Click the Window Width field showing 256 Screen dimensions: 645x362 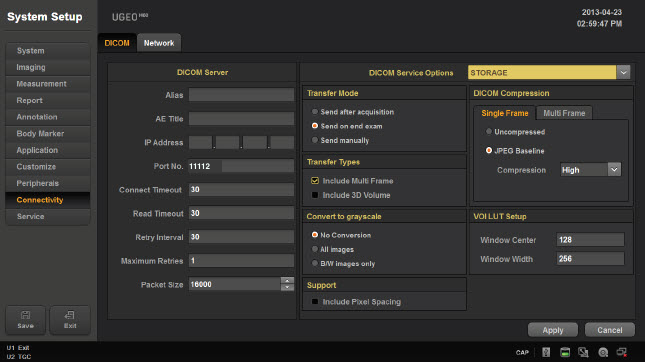pyautogui.click(x=590, y=259)
